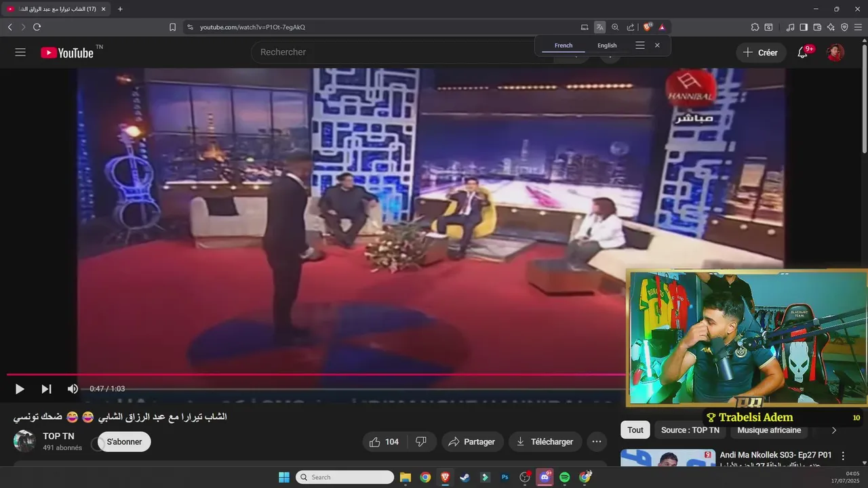Viewport: 868px width, 488px height.
Task: Open the TOP TN channel avatar
Action: [24, 441]
